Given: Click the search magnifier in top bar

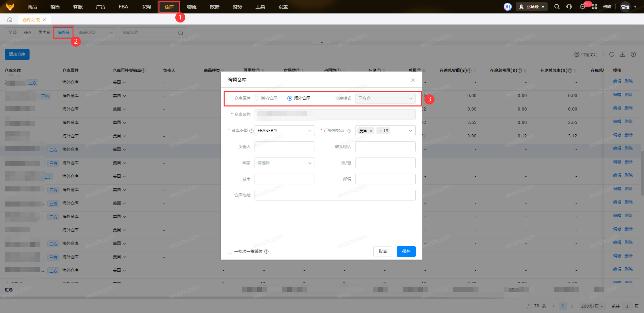Looking at the screenshot, I should click(557, 7).
